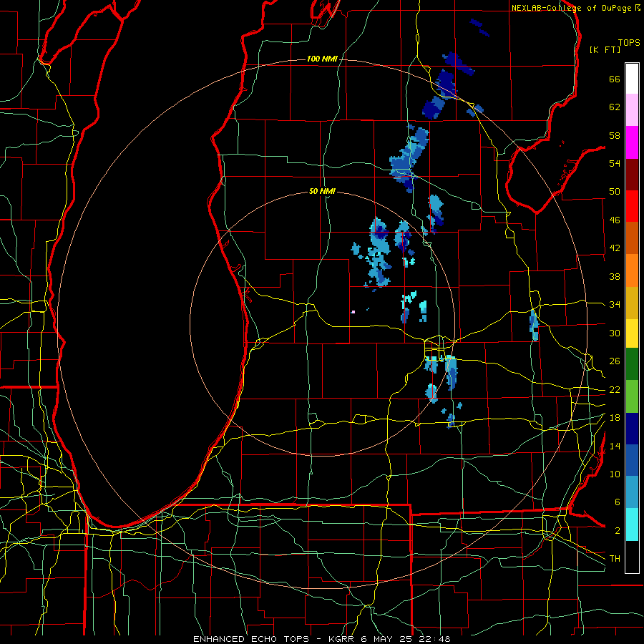Click the "62" legend value

(x=615, y=107)
